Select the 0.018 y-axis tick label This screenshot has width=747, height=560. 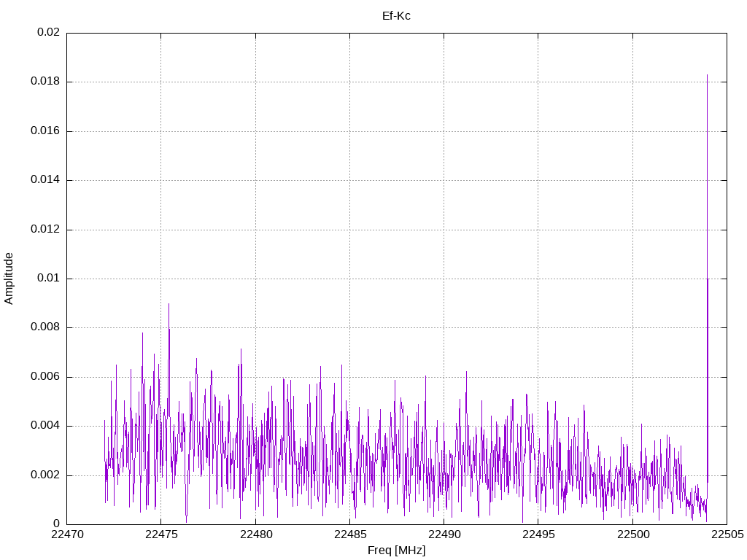[x=44, y=82]
